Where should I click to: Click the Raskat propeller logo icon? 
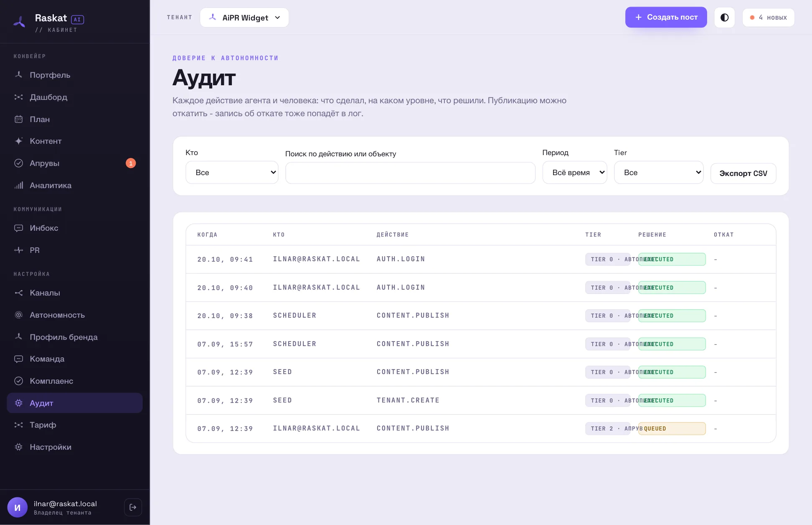19,22
